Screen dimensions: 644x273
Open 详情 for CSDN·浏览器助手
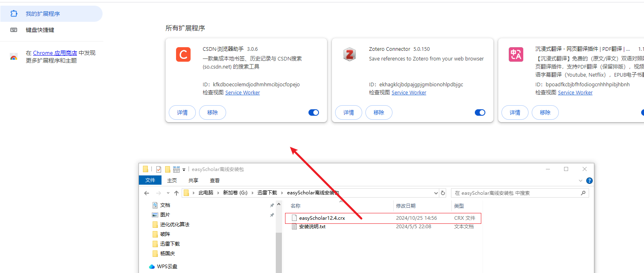pyautogui.click(x=182, y=113)
